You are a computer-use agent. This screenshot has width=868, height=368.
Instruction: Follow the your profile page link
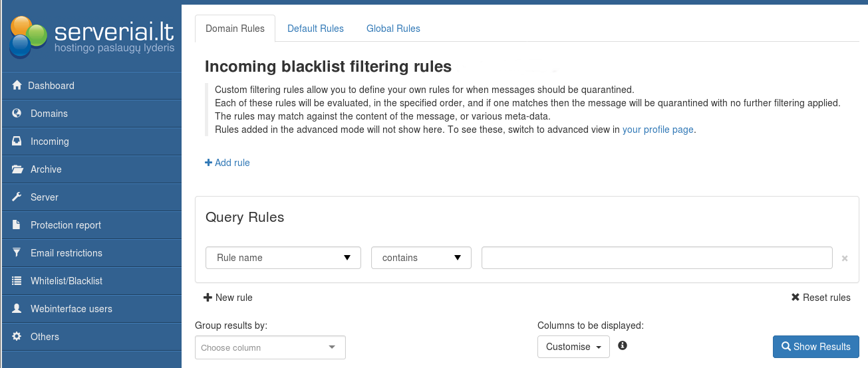point(658,130)
